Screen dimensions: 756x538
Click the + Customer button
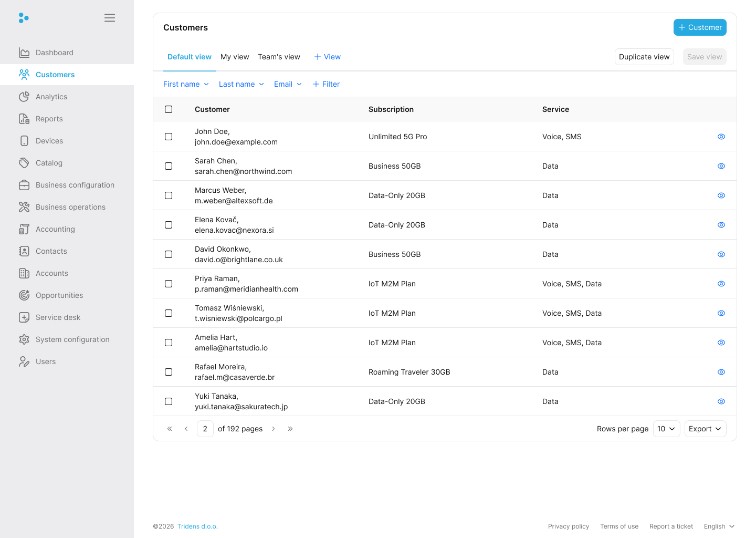coord(700,27)
